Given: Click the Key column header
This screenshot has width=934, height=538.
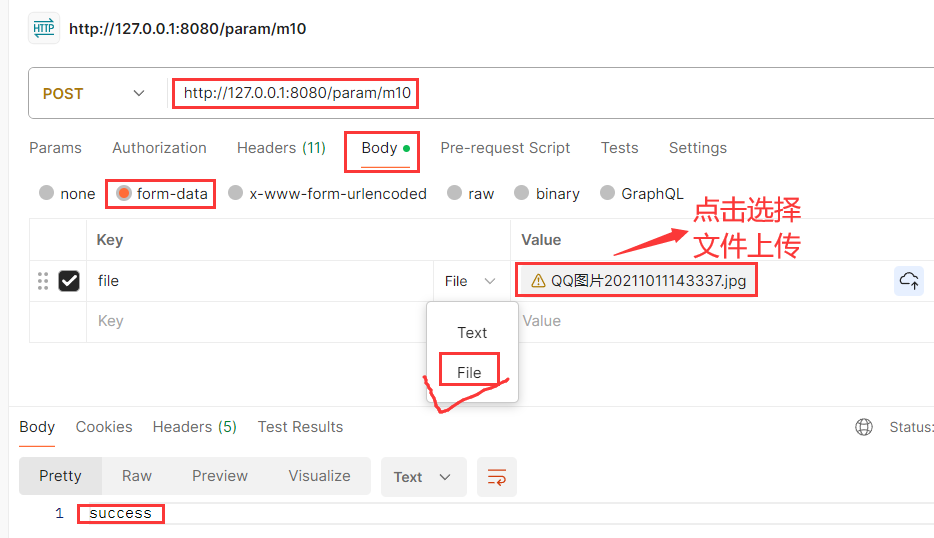Looking at the screenshot, I should point(110,240).
